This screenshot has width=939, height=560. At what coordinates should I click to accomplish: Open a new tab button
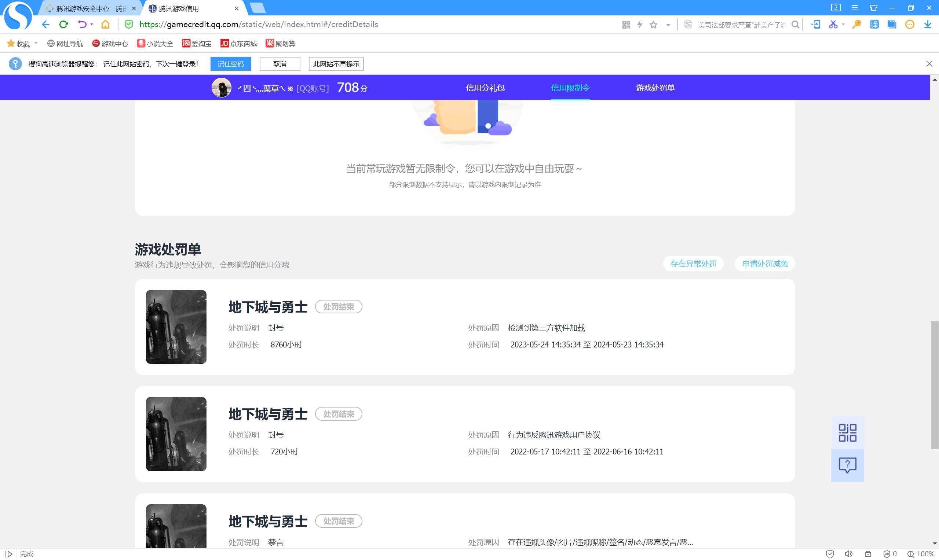click(x=257, y=8)
